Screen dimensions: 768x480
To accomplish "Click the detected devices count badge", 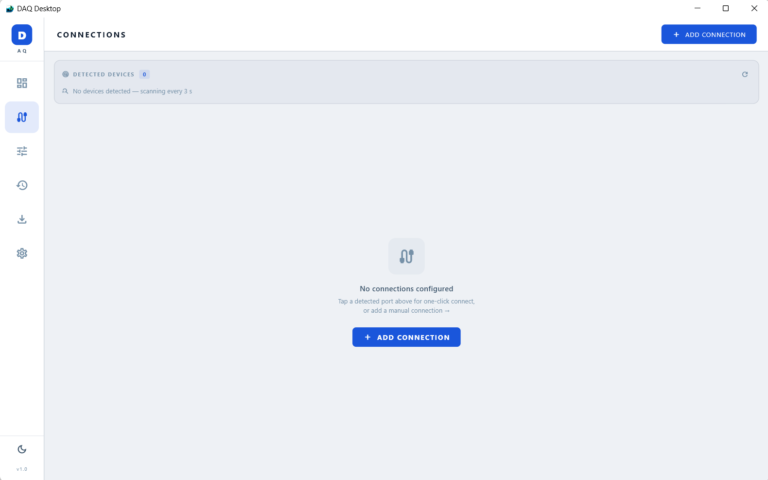I will click(x=144, y=74).
